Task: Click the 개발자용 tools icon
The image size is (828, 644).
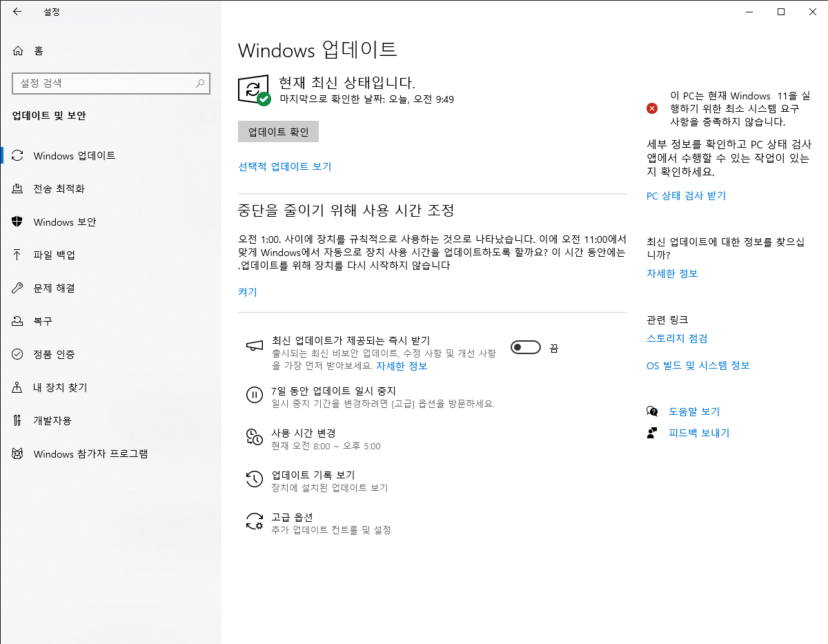Action: [18, 420]
